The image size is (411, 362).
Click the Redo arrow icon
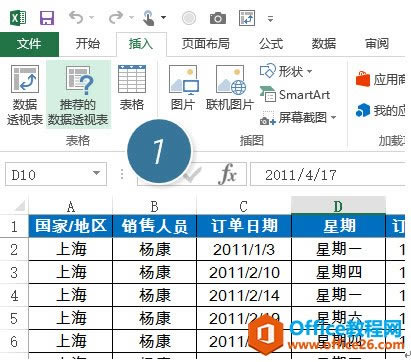(x=116, y=18)
